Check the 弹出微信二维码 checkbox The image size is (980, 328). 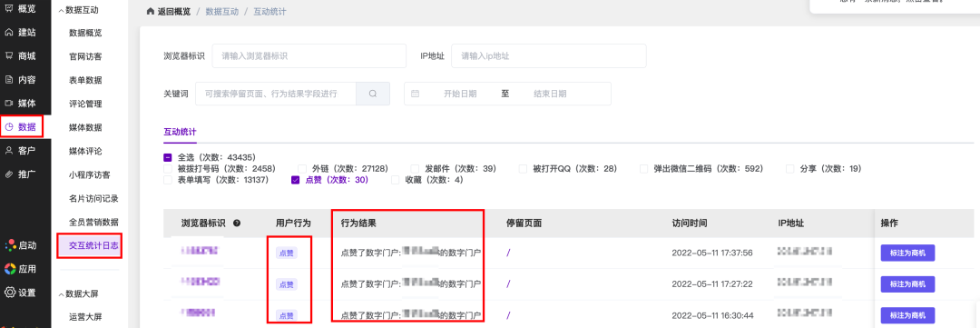point(643,168)
